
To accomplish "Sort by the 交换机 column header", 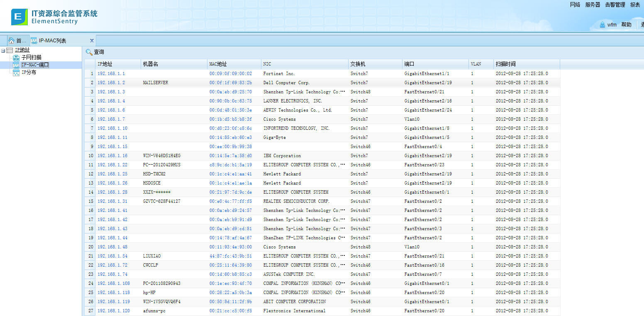I will [376, 64].
